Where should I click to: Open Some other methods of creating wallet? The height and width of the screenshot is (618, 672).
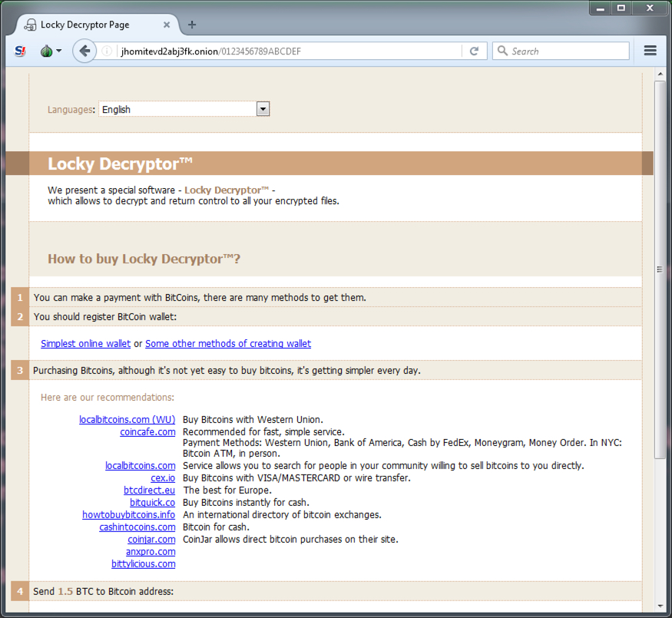[x=228, y=343]
